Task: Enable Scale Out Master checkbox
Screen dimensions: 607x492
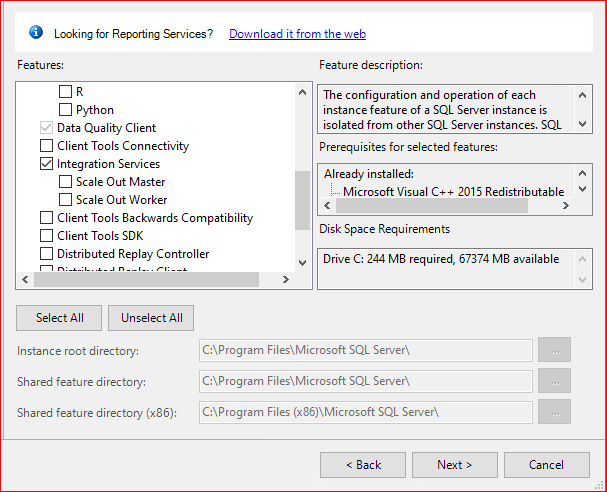Action: [65, 182]
